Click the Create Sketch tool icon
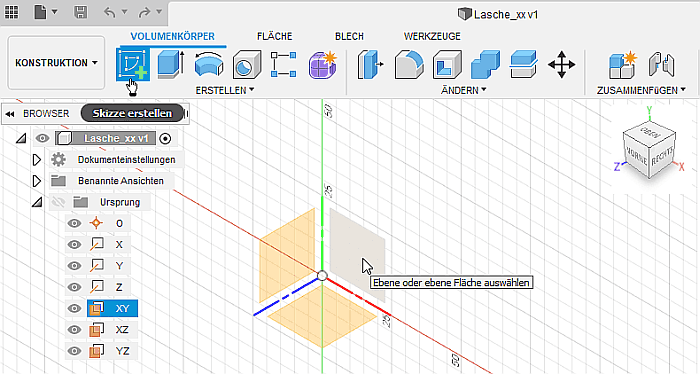The width and height of the screenshot is (700, 374). [133, 65]
